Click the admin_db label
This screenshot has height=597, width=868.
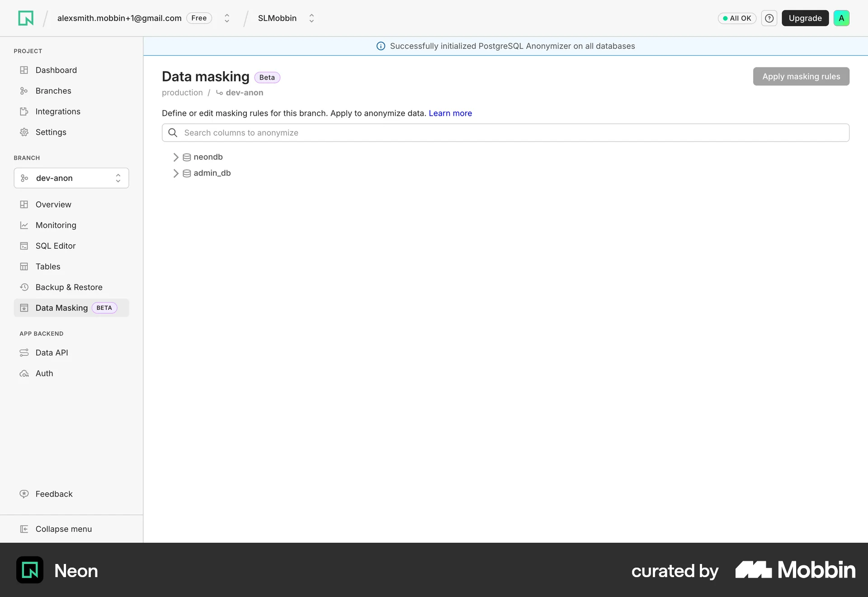(212, 173)
